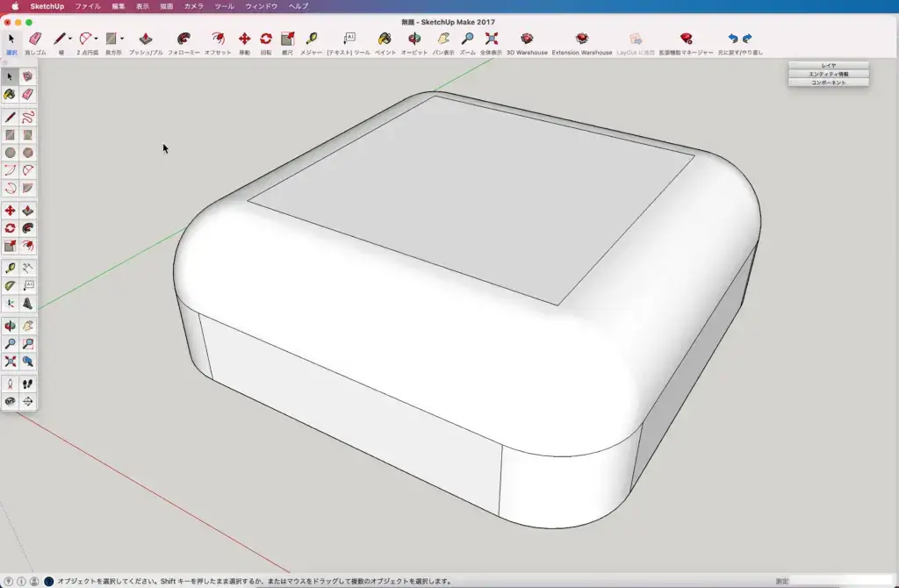899x588 pixels.
Task: Click the measurements (測定) input box
Action: [x=842, y=581]
